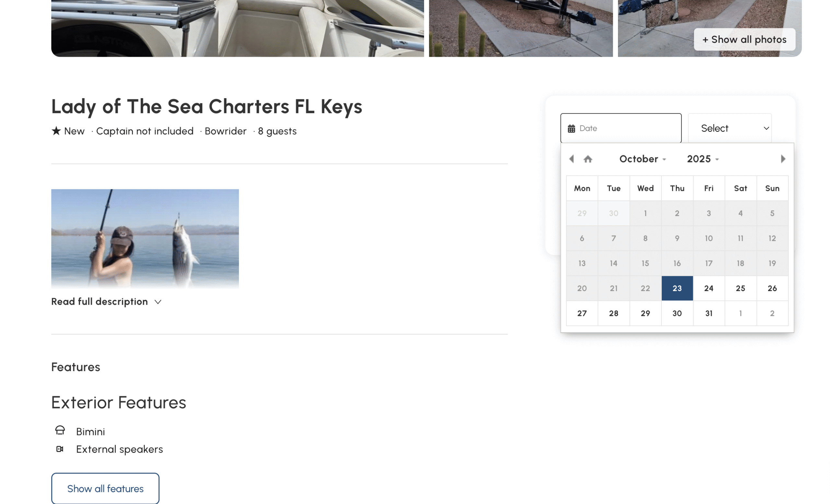Click Show all features button

click(105, 488)
